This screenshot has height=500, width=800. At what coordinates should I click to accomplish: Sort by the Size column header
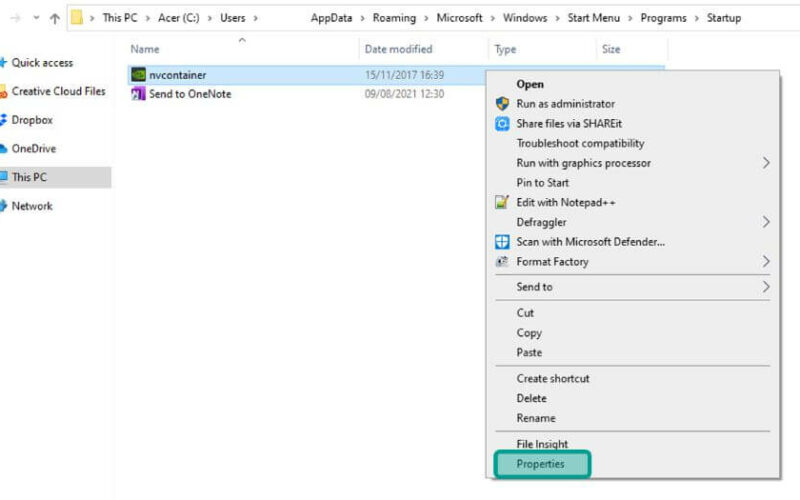pyautogui.click(x=611, y=49)
